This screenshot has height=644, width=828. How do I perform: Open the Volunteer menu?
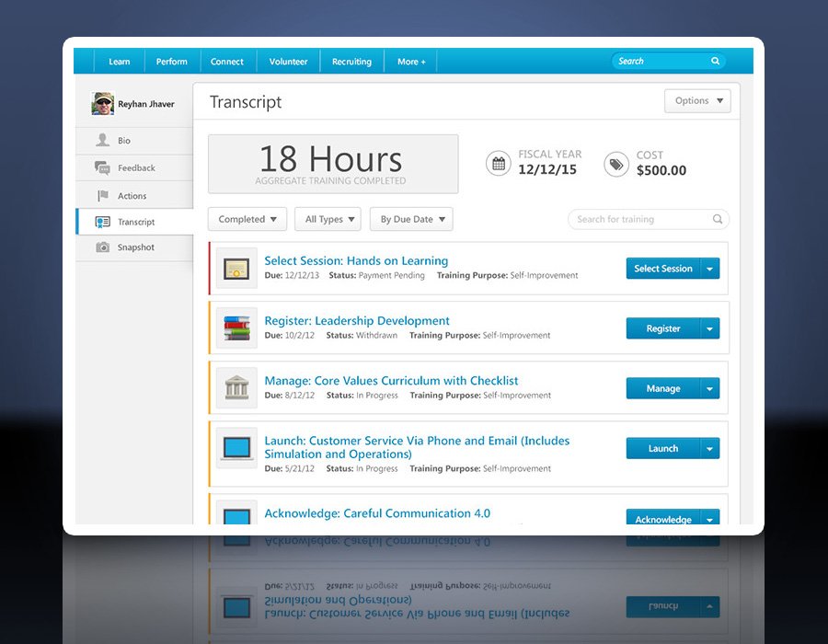[x=288, y=62]
